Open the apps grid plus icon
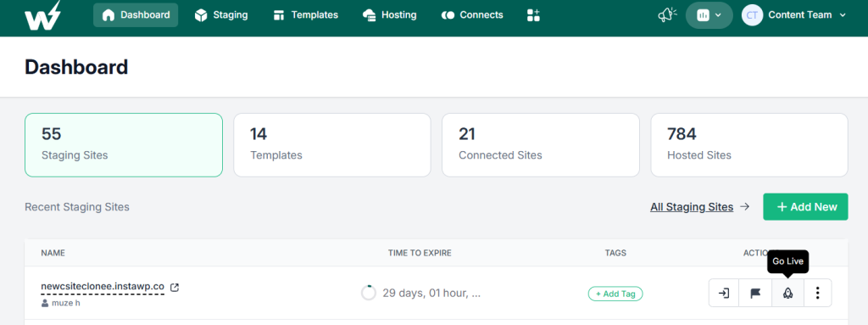 pos(533,15)
